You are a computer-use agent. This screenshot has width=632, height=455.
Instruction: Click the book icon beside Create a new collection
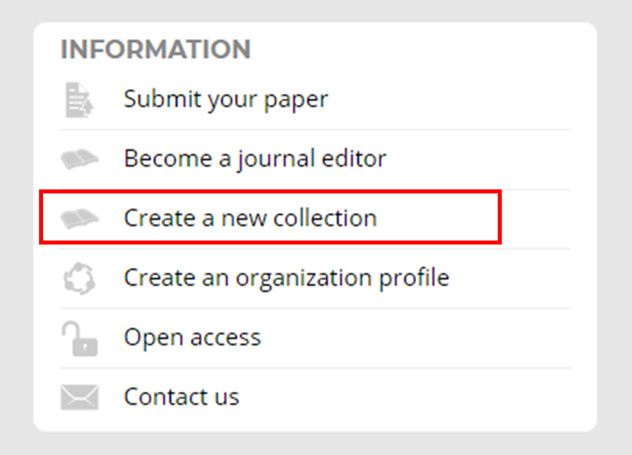[80, 218]
